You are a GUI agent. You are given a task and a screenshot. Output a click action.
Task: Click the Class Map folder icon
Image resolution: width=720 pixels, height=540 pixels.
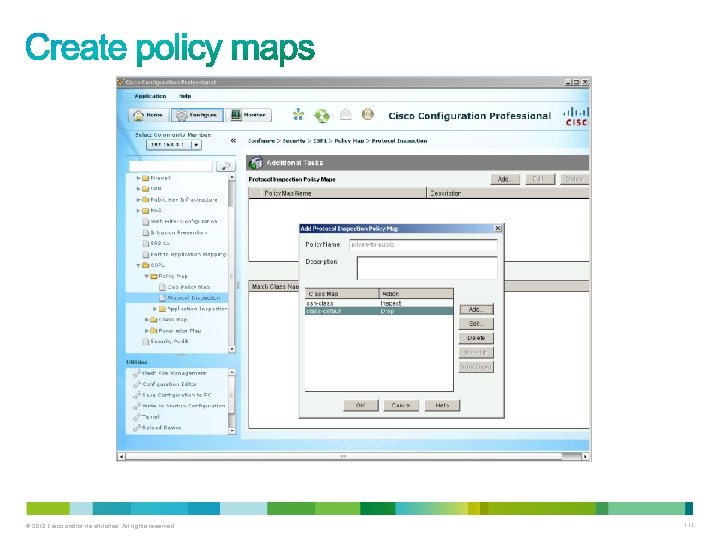[154, 320]
